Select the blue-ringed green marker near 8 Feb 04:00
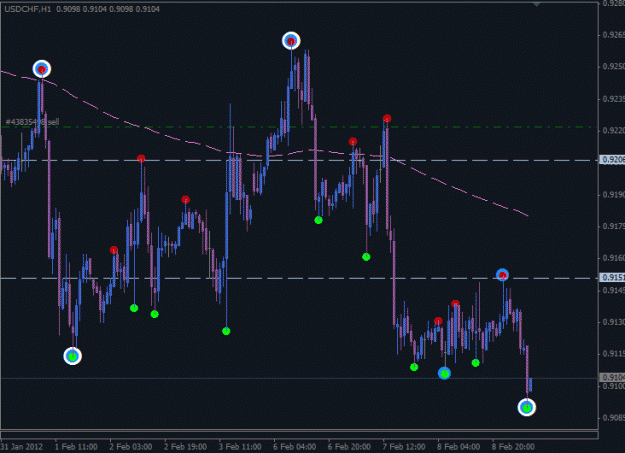 (444, 373)
